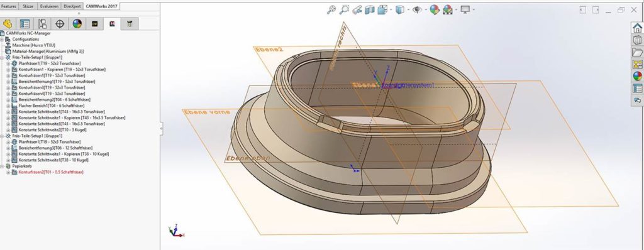This screenshot has height=250, width=644.
Task: Open the FeatureManager design tree tab icon
Action: coord(8,24)
